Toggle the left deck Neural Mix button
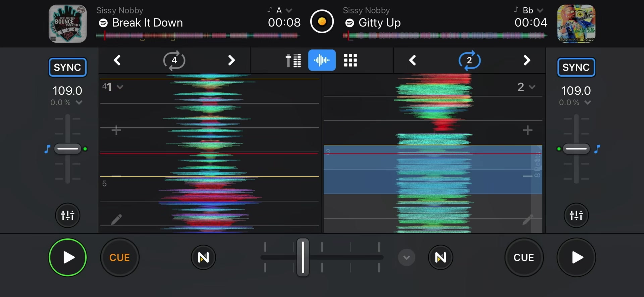The width and height of the screenshot is (644, 297). click(x=203, y=257)
